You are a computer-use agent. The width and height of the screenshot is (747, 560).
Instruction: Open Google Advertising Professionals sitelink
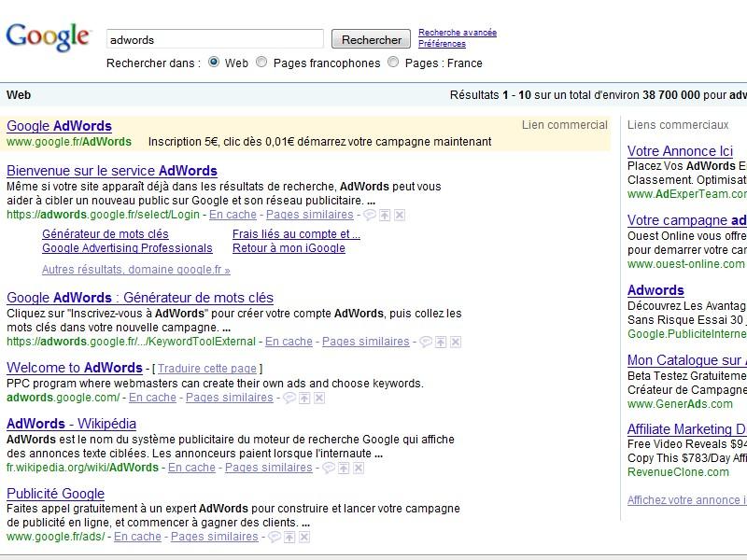(127, 248)
